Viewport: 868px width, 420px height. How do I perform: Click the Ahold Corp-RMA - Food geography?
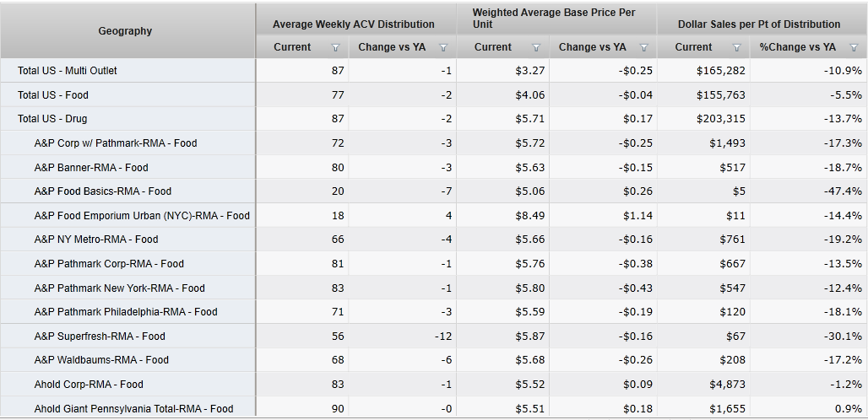click(89, 385)
